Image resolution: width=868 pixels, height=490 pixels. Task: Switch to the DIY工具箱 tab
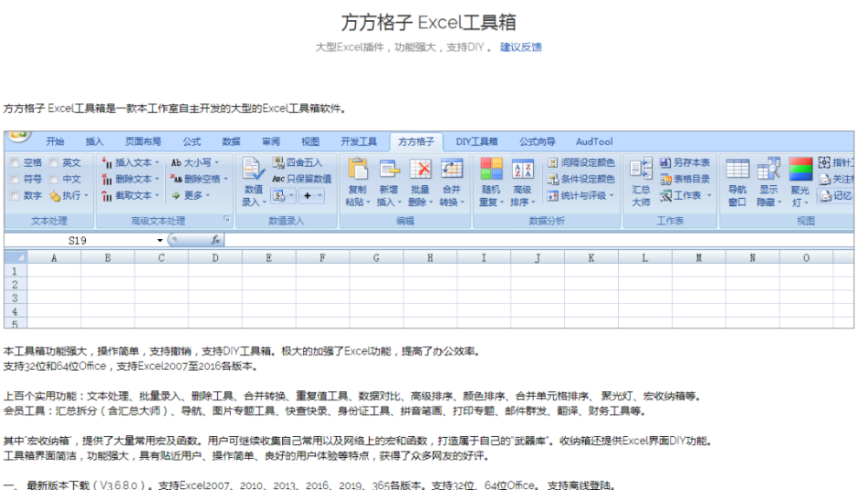pyautogui.click(x=477, y=142)
